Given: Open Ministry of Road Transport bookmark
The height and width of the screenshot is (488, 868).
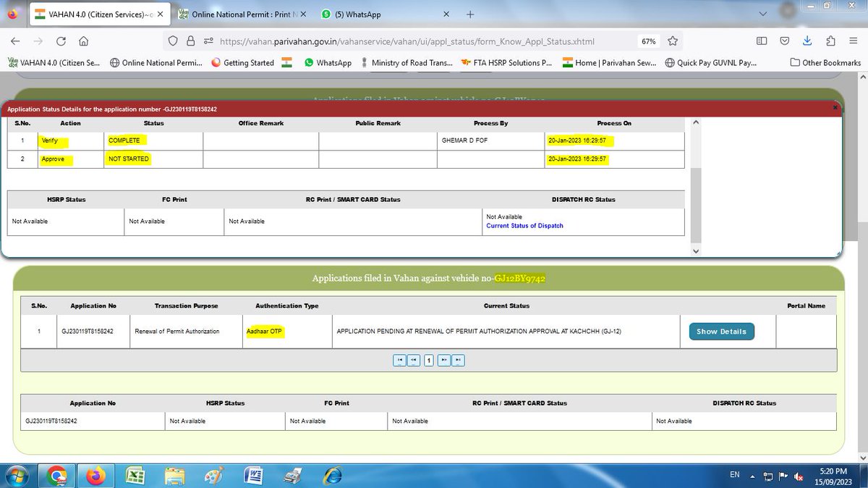Looking at the screenshot, I should 407,63.
